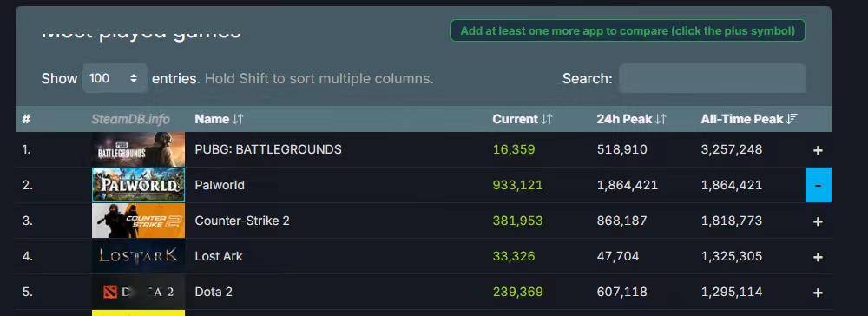This screenshot has height=316, width=868.
Task: Click the # rank column header
Action: coord(26,119)
